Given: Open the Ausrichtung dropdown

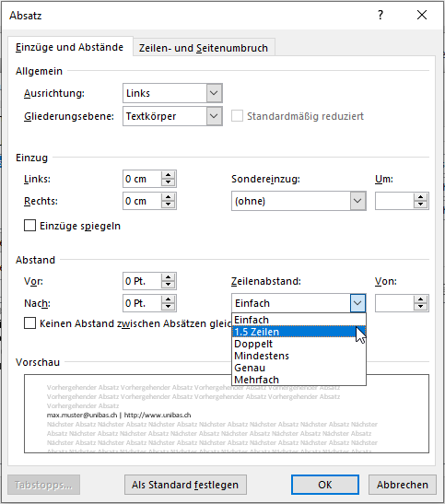Looking at the screenshot, I should (214, 93).
